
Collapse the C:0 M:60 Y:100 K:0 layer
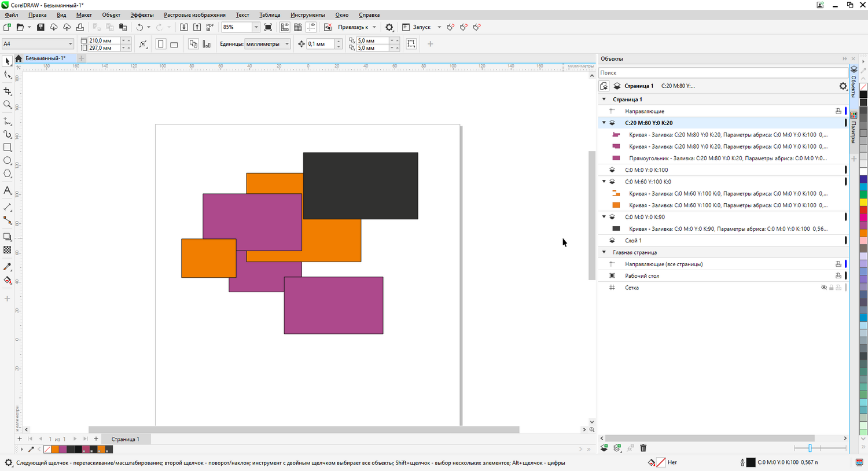pyautogui.click(x=604, y=182)
